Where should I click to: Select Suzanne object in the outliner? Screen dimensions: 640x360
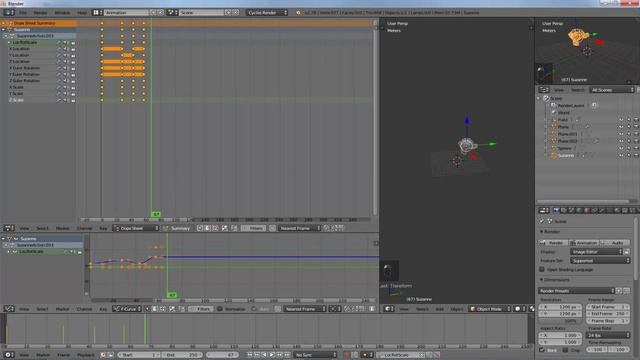point(566,156)
